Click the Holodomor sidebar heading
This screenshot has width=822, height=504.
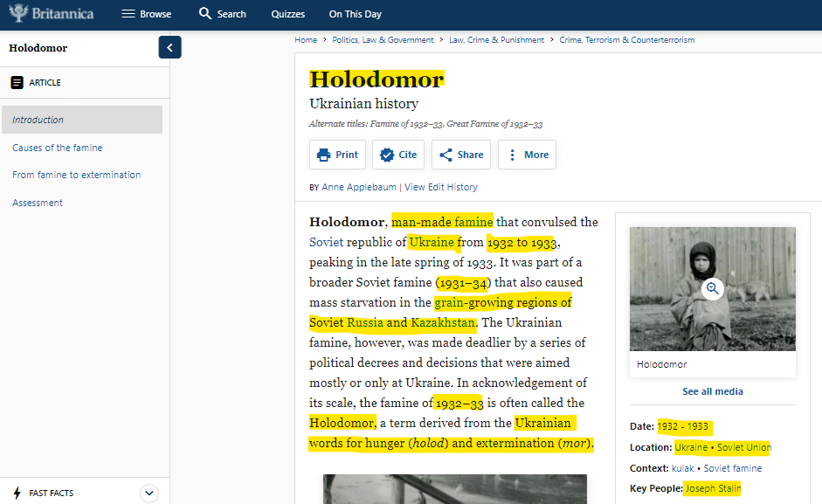coord(38,48)
